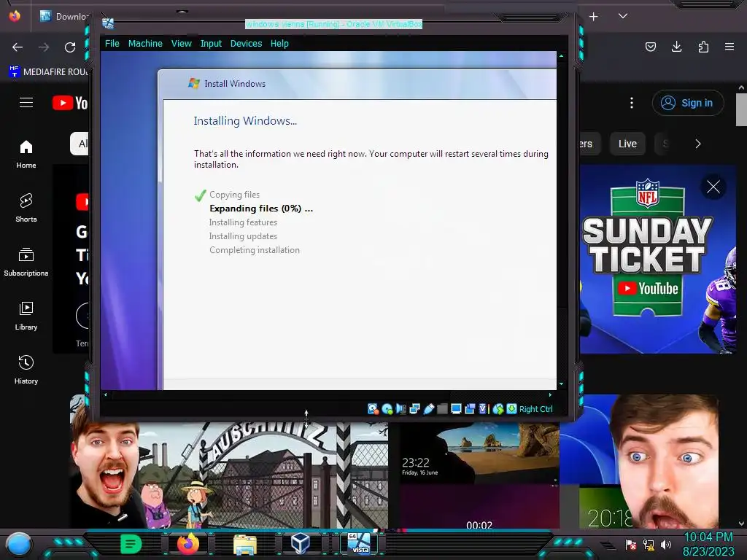Screen dimensions: 747x560
Task: Reload the page in Firefox
Action: (70, 47)
